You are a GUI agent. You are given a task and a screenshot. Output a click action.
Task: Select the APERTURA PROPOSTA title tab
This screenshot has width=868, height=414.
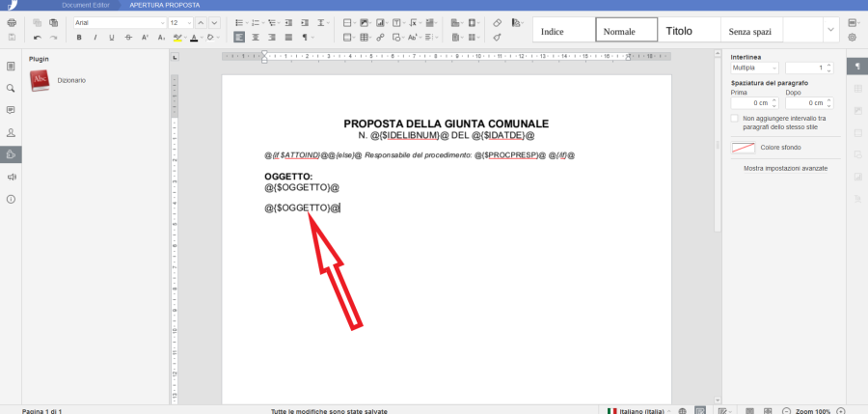click(165, 5)
